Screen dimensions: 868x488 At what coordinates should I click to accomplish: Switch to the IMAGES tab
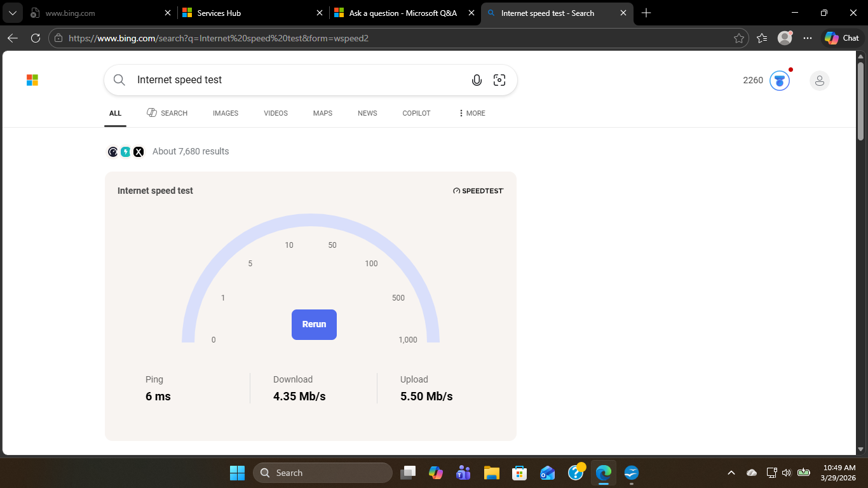(226, 113)
